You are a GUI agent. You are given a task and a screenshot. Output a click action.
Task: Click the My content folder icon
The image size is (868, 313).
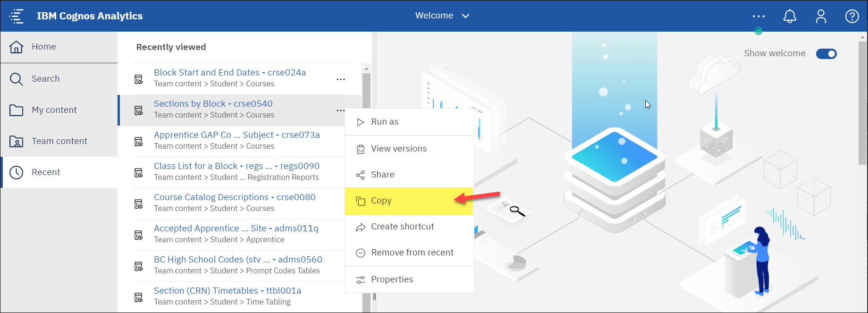click(16, 110)
